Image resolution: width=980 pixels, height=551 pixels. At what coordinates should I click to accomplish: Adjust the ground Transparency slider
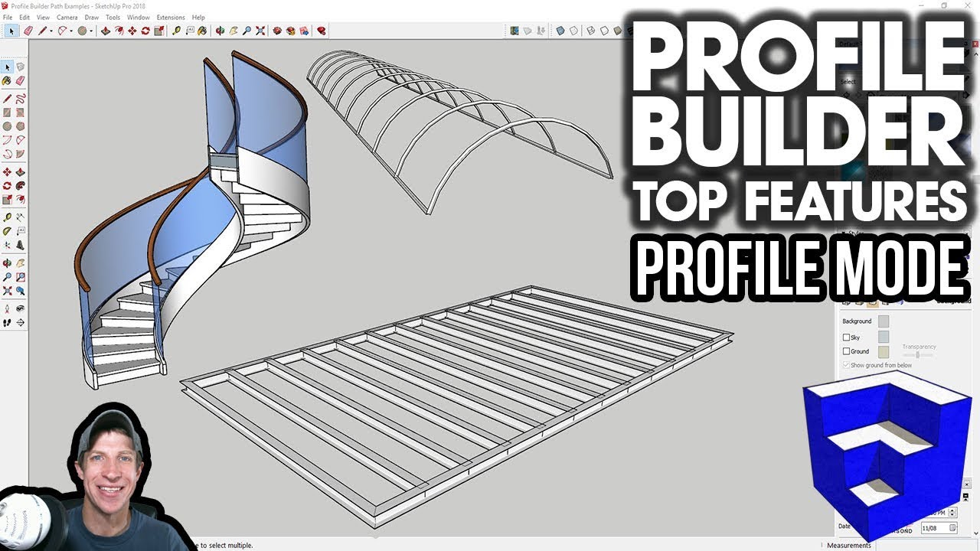click(917, 354)
